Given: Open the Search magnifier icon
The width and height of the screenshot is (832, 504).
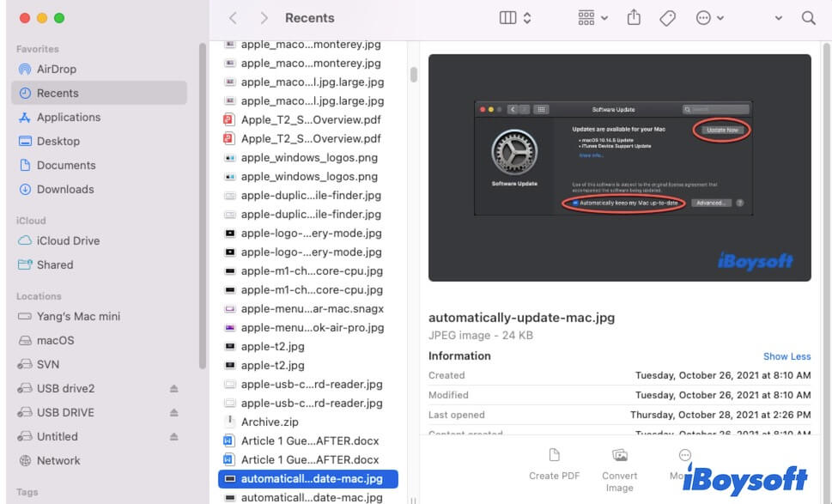Looking at the screenshot, I should coord(808,18).
